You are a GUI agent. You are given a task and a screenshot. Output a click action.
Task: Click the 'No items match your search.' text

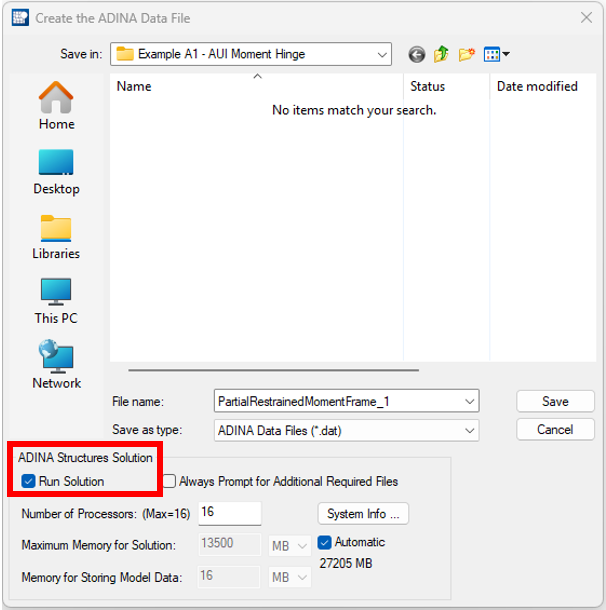click(x=354, y=110)
